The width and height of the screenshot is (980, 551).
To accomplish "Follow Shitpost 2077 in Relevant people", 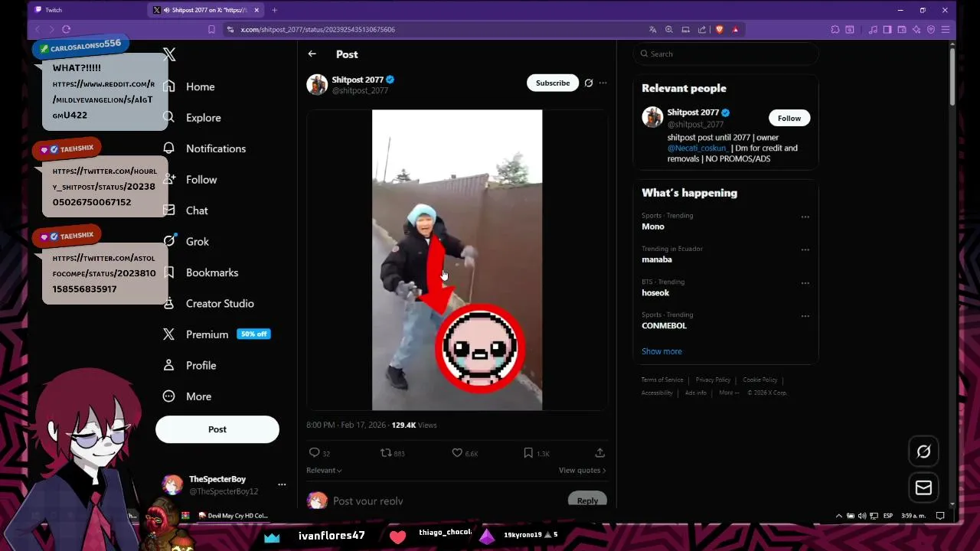I will click(x=789, y=118).
